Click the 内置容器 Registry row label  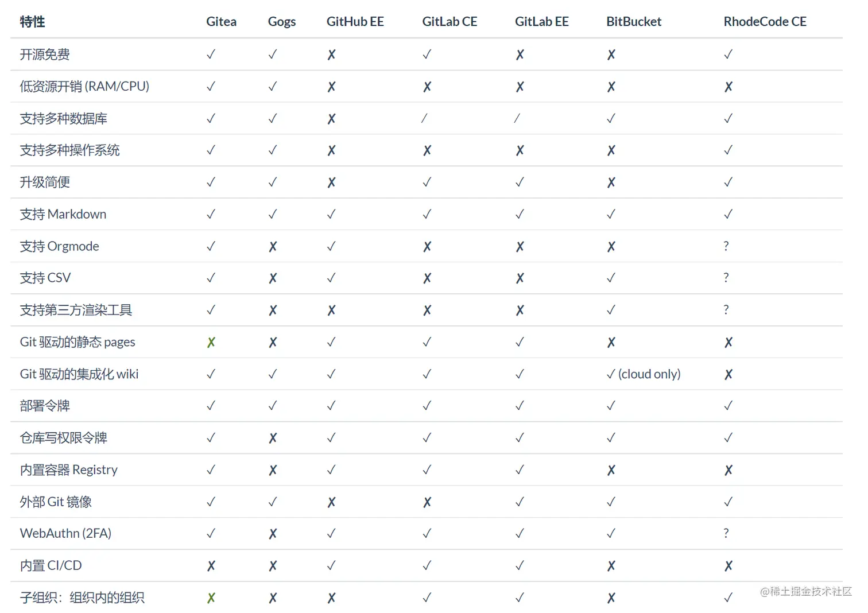(69, 470)
